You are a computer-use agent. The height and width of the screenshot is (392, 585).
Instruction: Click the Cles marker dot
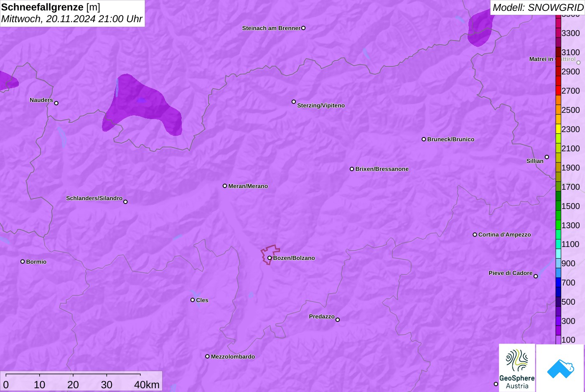193,300
